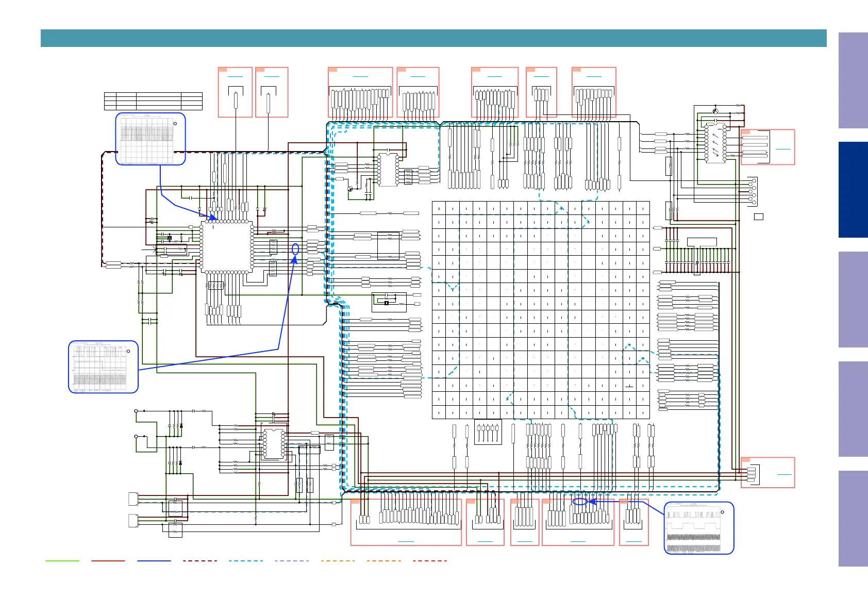
Task: Follow link in first top connector box
Action: pyautogui.click(x=235, y=76)
